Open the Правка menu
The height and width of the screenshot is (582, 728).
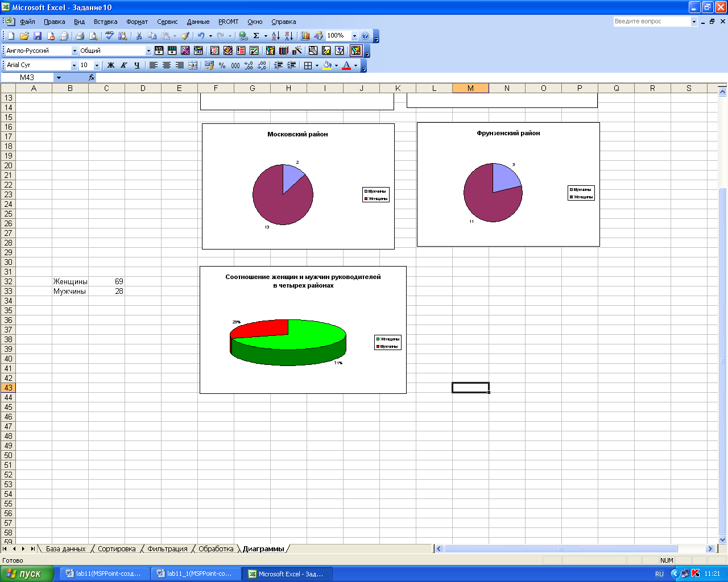pyautogui.click(x=54, y=22)
